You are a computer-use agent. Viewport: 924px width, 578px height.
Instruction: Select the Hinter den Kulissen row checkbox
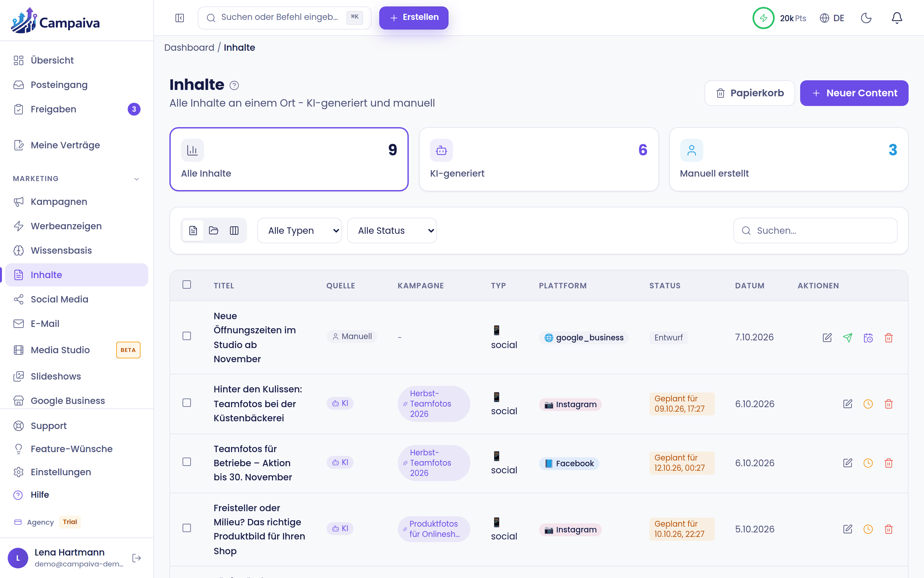coord(187,403)
